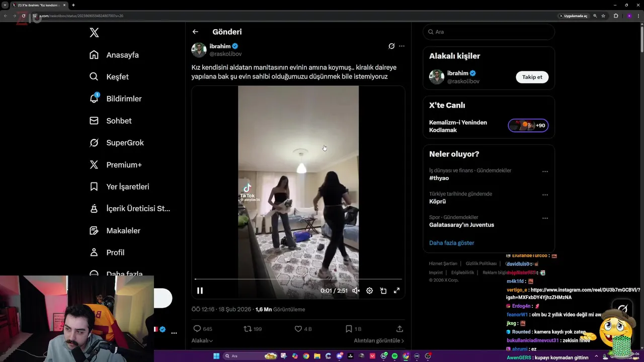The width and height of the screenshot is (644, 362).
Task: Open the Windows Start menu
Action: click(x=216, y=356)
